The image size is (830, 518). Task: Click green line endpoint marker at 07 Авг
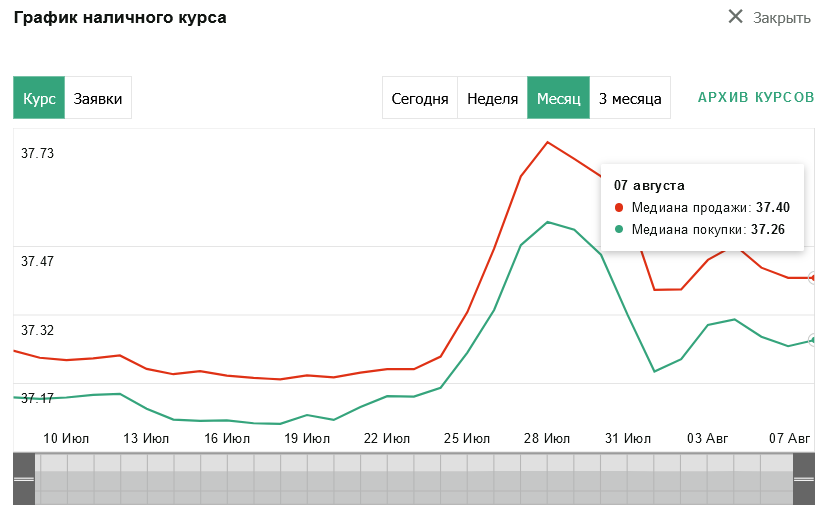tap(813, 340)
